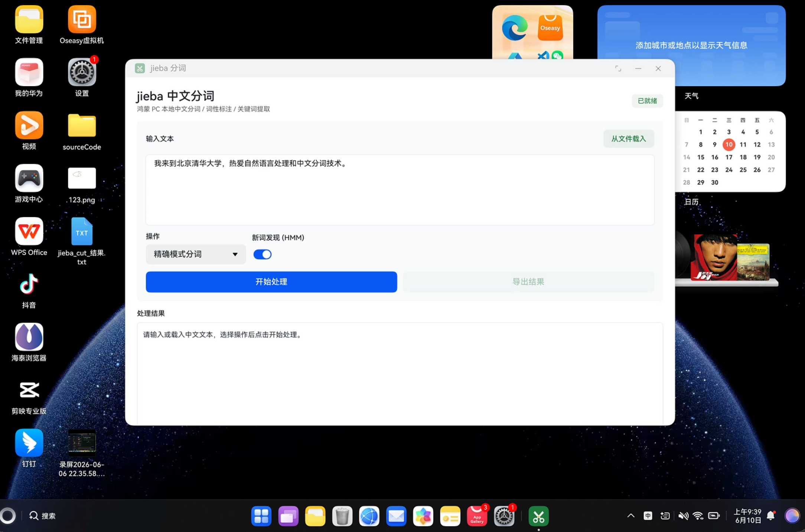805x532 pixels.
Task: Maximize the jieba 分词 window
Action: pos(618,69)
